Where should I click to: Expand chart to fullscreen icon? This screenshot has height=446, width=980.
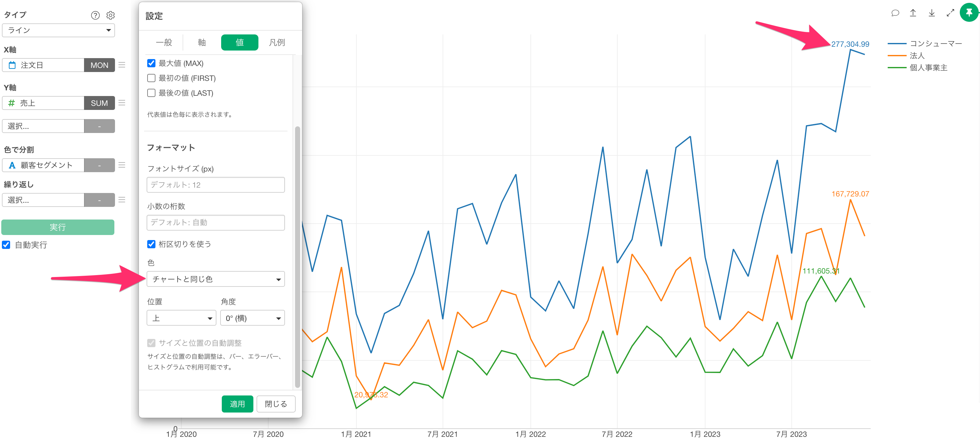(x=950, y=13)
